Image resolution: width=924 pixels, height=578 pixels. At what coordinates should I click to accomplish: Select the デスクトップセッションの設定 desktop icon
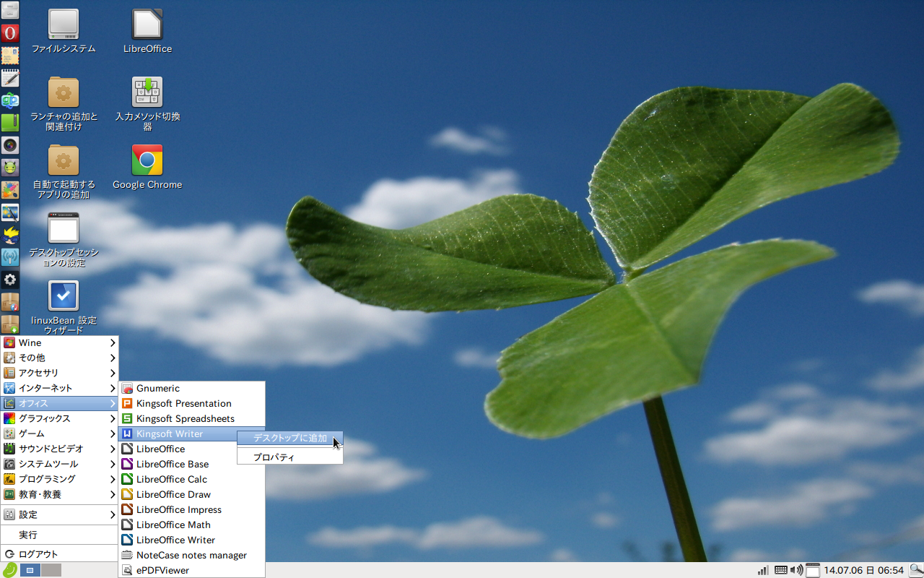[x=64, y=240]
